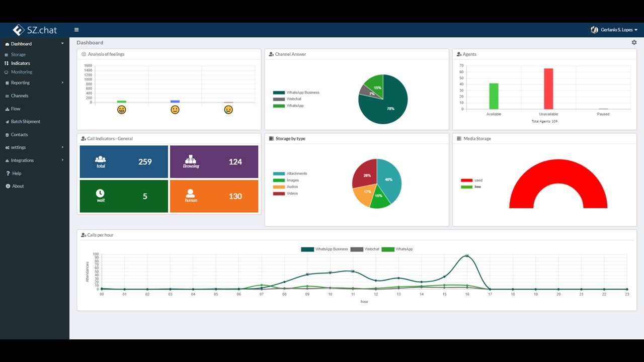Toggle Audios in storage legend
Viewport: 644px width, 362px height.
click(286, 187)
